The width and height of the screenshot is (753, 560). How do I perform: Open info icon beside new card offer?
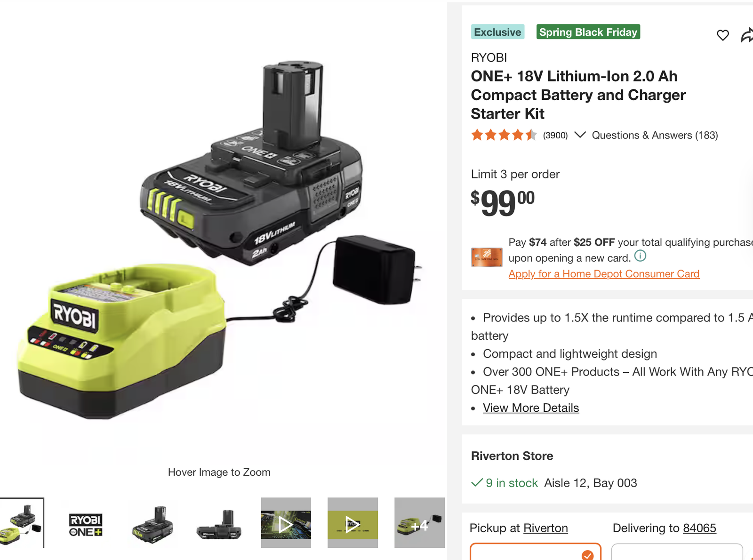[x=640, y=256]
